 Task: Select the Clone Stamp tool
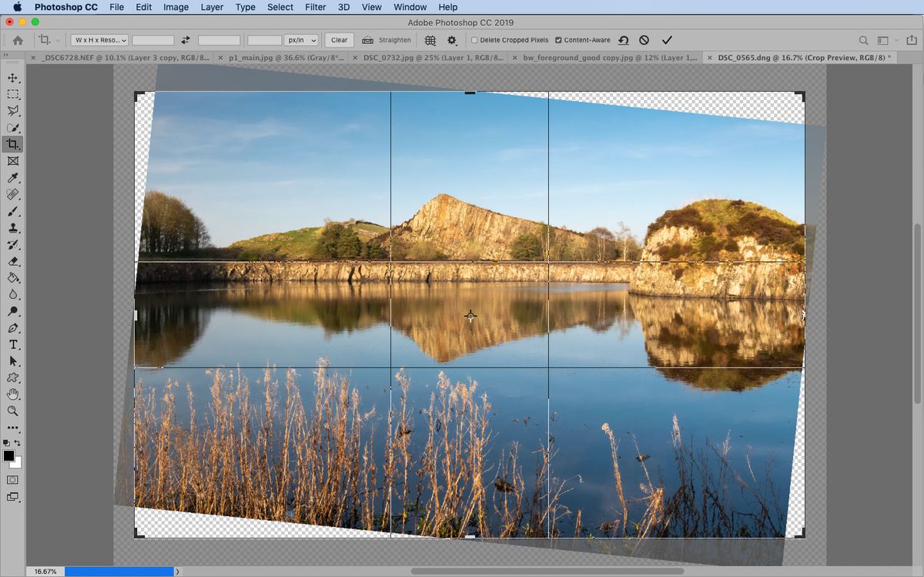pyautogui.click(x=13, y=228)
